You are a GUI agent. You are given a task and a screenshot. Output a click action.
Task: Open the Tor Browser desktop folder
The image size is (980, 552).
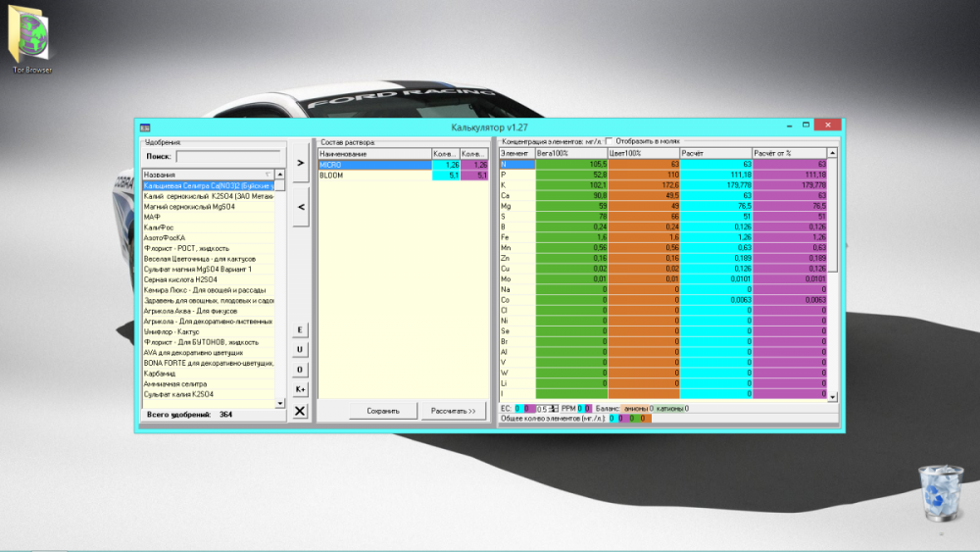30,39
